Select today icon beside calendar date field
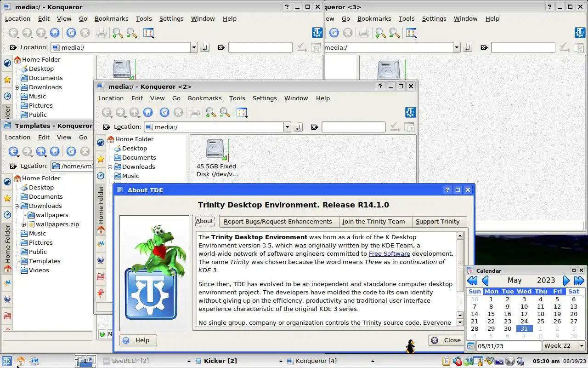 click(x=470, y=346)
